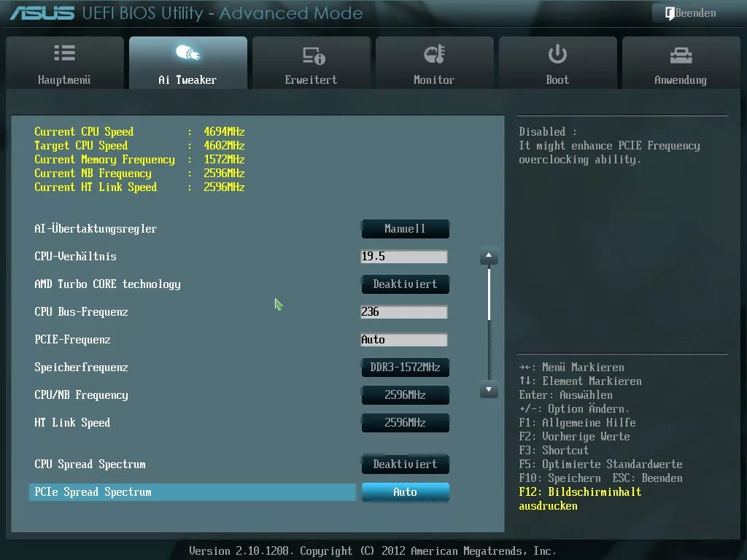Click the CPU-Verhältnis 19.5 input field
This screenshot has width=747, height=560.
tap(404, 257)
